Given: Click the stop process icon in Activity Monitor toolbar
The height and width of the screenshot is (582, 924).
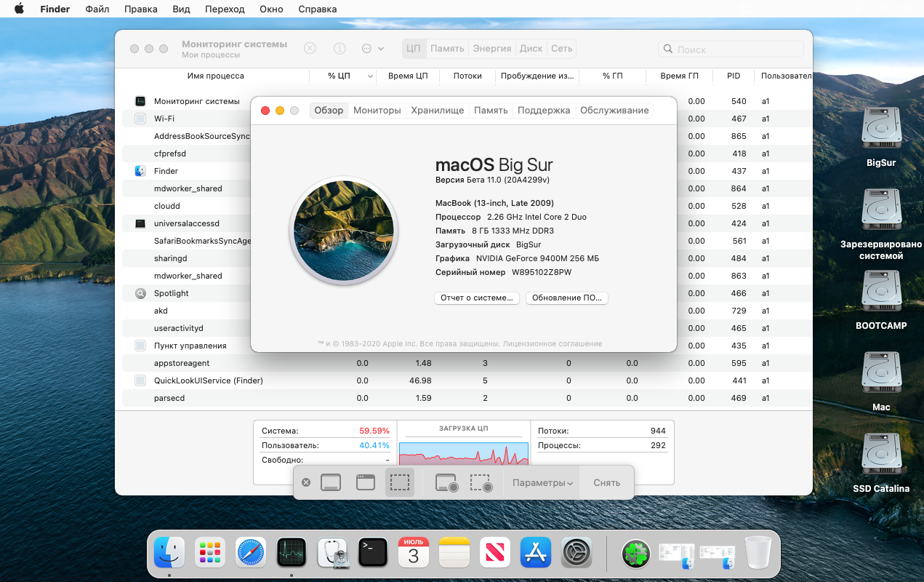Looking at the screenshot, I should 310,49.
